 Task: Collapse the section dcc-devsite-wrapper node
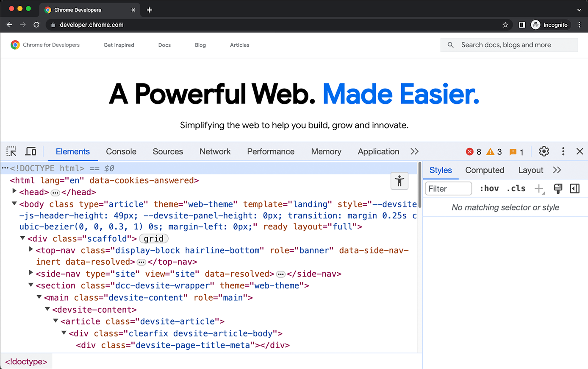click(x=31, y=285)
